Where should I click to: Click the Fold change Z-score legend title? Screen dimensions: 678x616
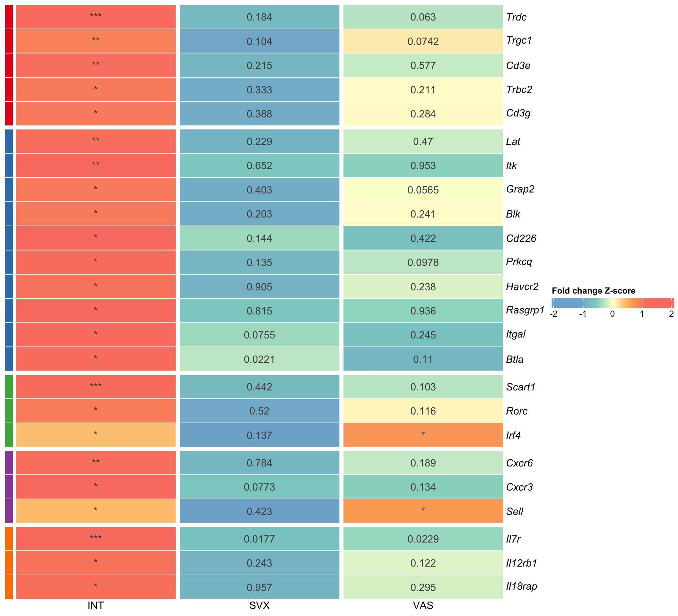(594, 291)
